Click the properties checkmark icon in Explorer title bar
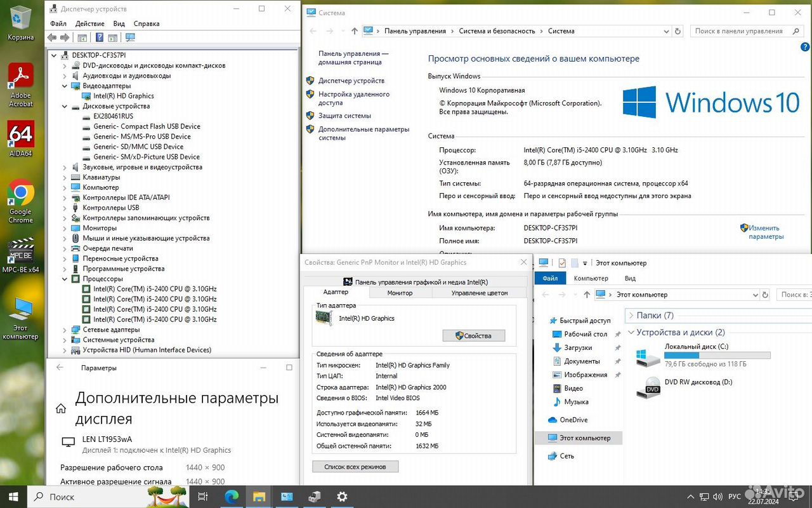Image resolution: width=812 pixels, height=508 pixels. point(562,263)
